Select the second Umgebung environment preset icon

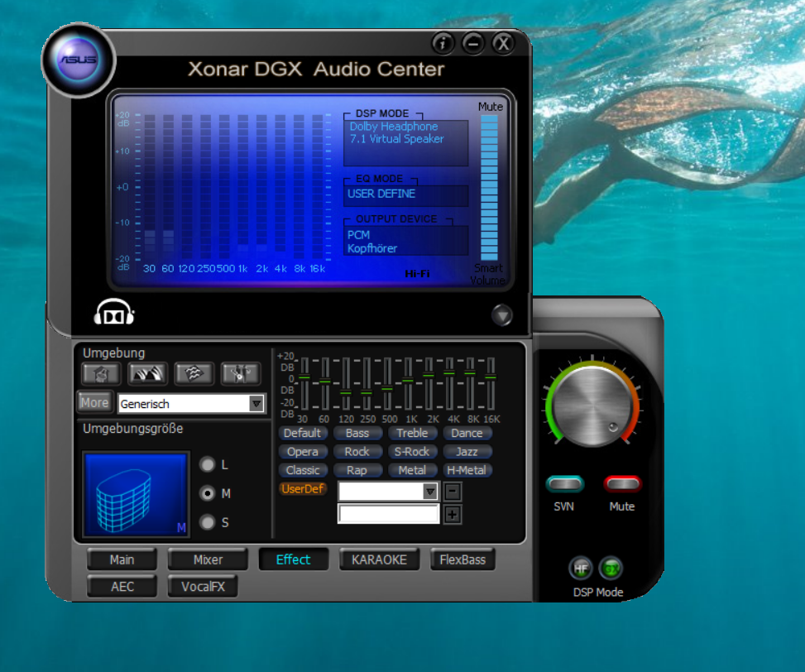[x=147, y=374]
